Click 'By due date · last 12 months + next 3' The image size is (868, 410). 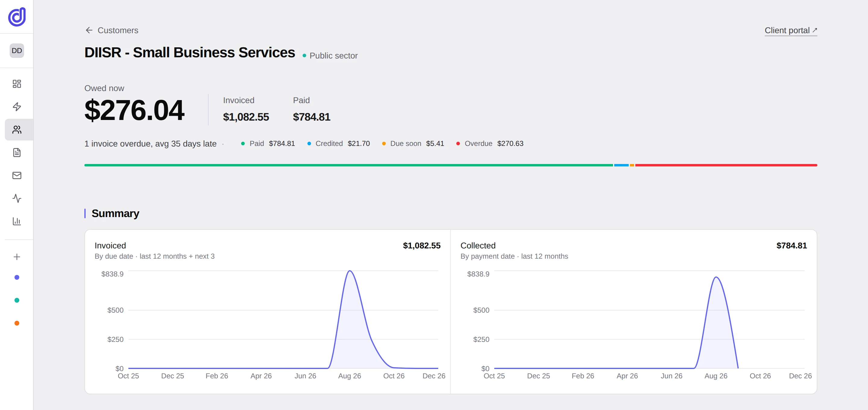click(155, 256)
